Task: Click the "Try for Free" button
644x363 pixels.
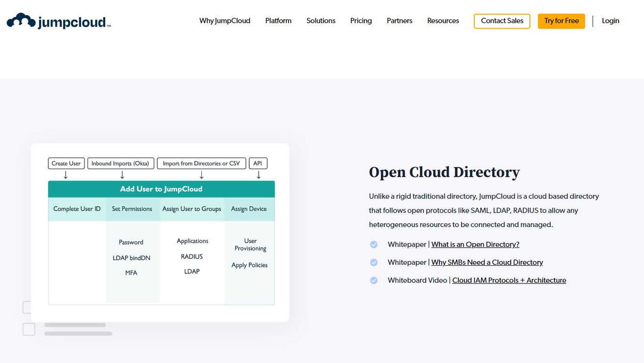Action: pos(561,21)
